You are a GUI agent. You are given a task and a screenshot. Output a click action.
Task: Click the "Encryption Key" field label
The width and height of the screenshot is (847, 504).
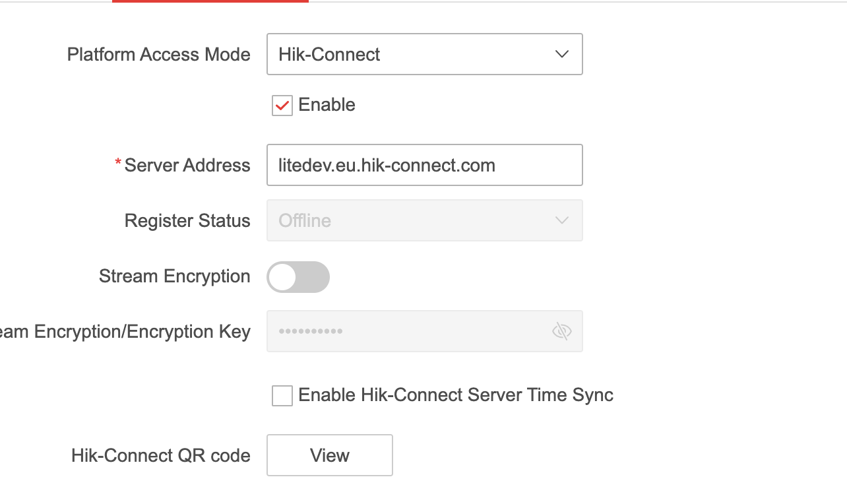pos(125,331)
